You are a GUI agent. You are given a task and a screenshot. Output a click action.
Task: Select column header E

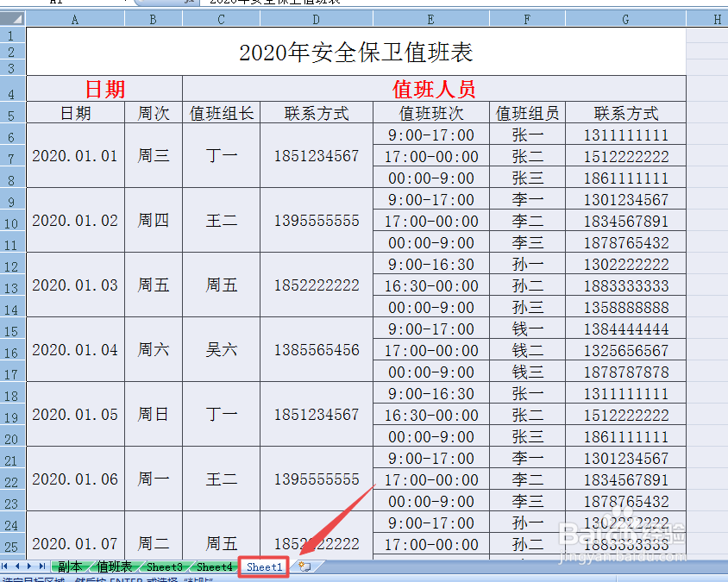click(430, 17)
